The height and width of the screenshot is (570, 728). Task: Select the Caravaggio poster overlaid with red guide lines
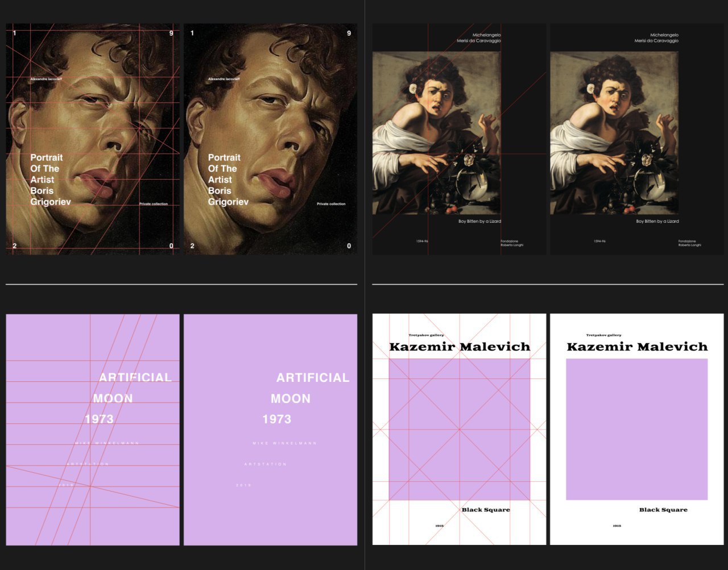(460, 139)
